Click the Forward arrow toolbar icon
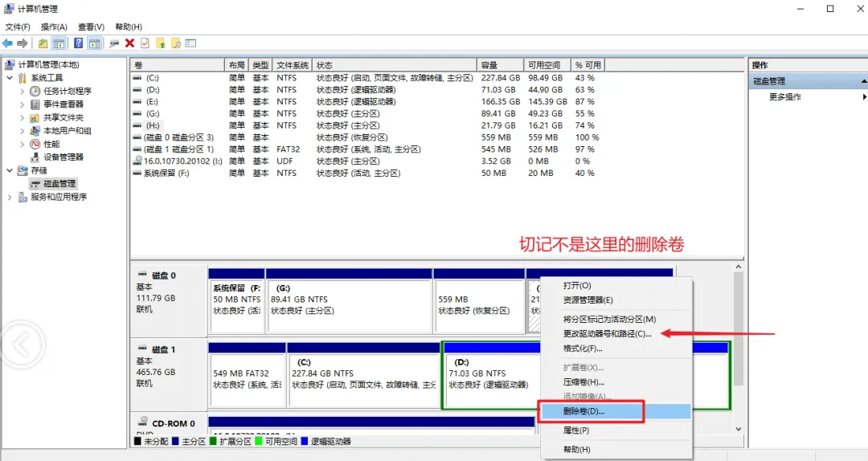Screen dimensions: 868x461 [23, 43]
